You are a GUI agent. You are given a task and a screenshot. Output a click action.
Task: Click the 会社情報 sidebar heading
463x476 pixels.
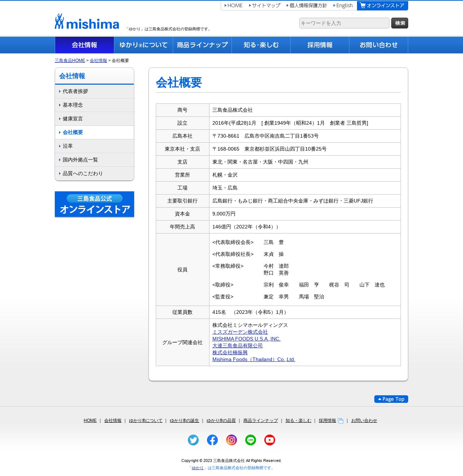click(72, 76)
